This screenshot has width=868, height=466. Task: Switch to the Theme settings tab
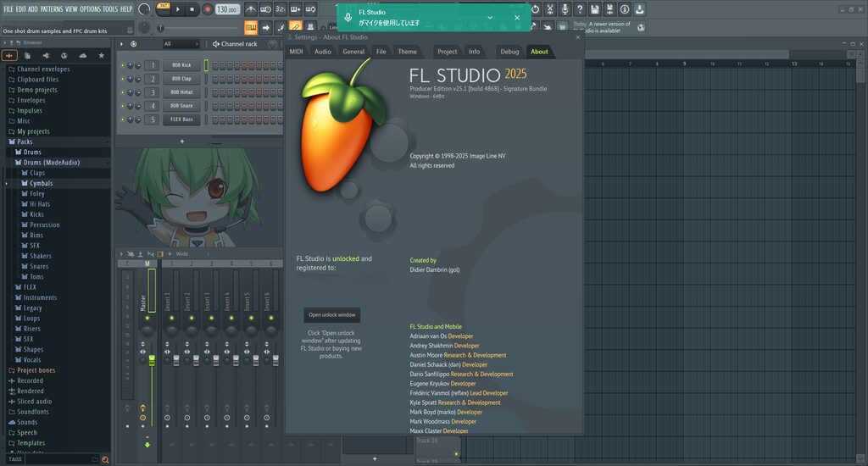(x=408, y=52)
